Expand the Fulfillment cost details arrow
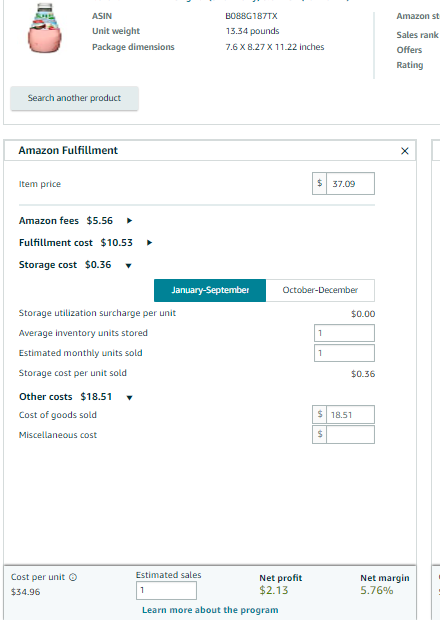The height and width of the screenshot is (620, 440). pyautogui.click(x=149, y=243)
